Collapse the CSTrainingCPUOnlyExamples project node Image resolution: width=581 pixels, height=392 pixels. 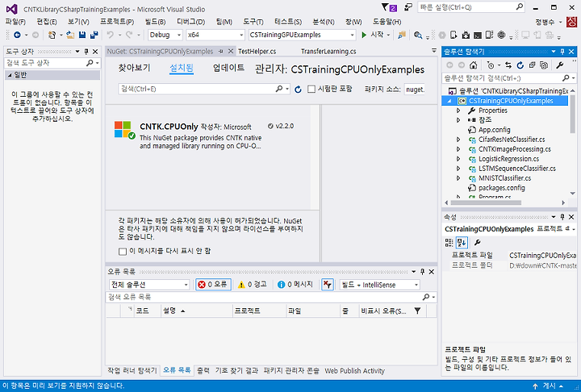(x=449, y=101)
